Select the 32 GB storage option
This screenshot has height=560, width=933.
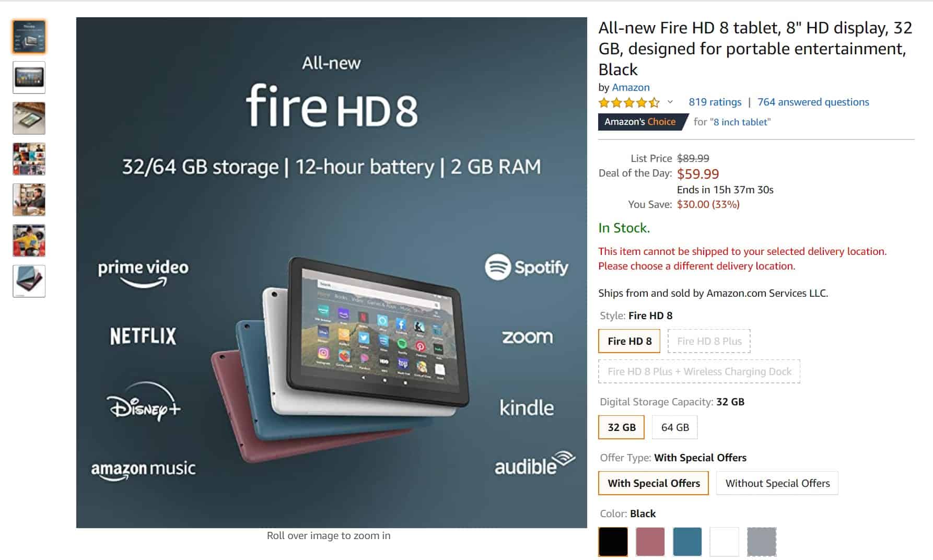pyautogui.click(x=622, y=427)
